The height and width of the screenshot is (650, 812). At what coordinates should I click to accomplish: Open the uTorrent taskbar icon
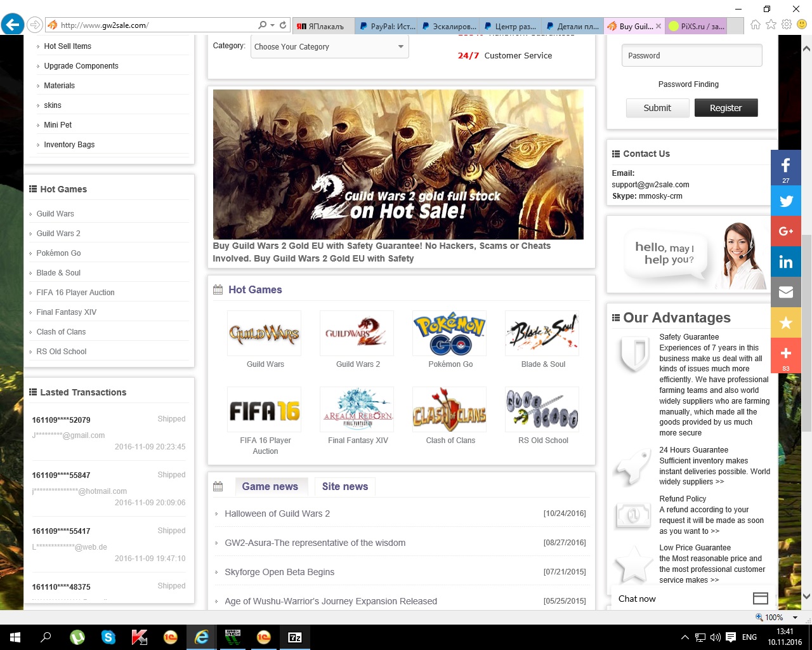pos(77,637)
